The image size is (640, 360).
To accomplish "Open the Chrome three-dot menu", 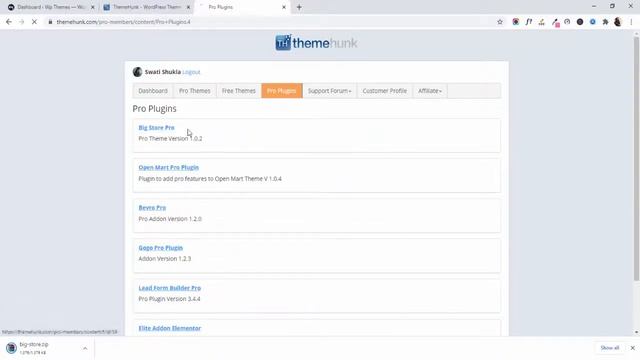I will (631, 22).
